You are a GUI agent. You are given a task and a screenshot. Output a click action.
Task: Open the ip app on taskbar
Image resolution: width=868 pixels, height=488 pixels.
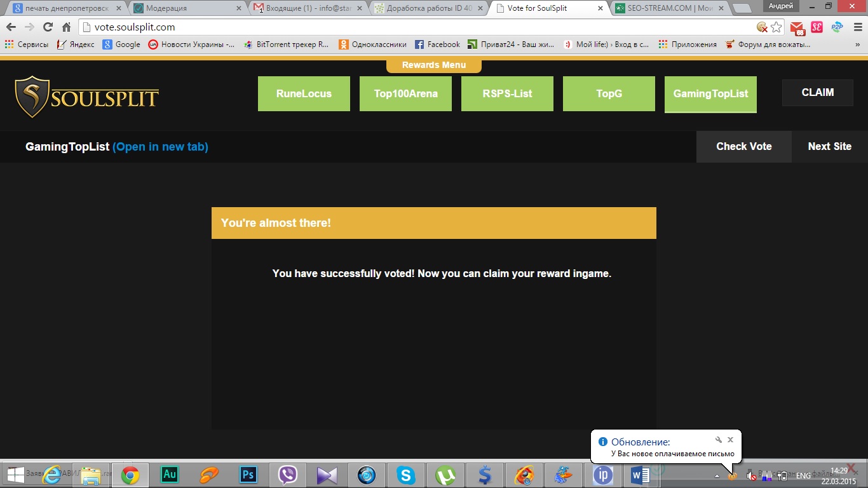tap(602, 475)
